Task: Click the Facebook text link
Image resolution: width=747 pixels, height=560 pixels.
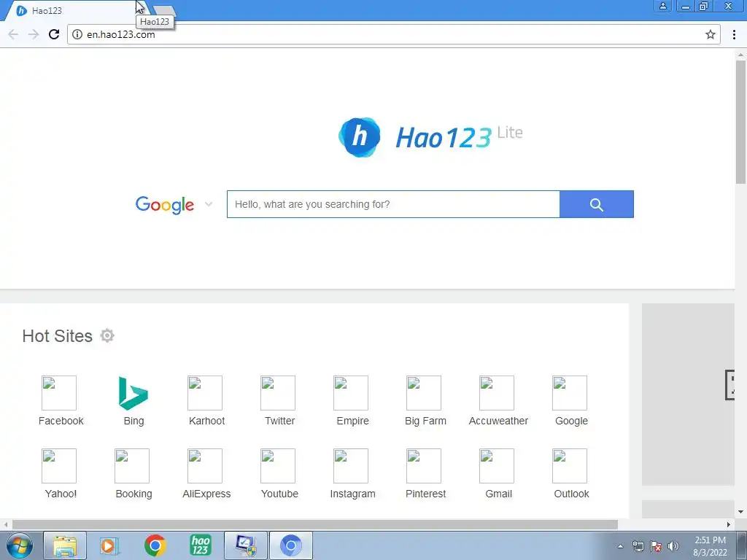Action: [x=61, y=421]
